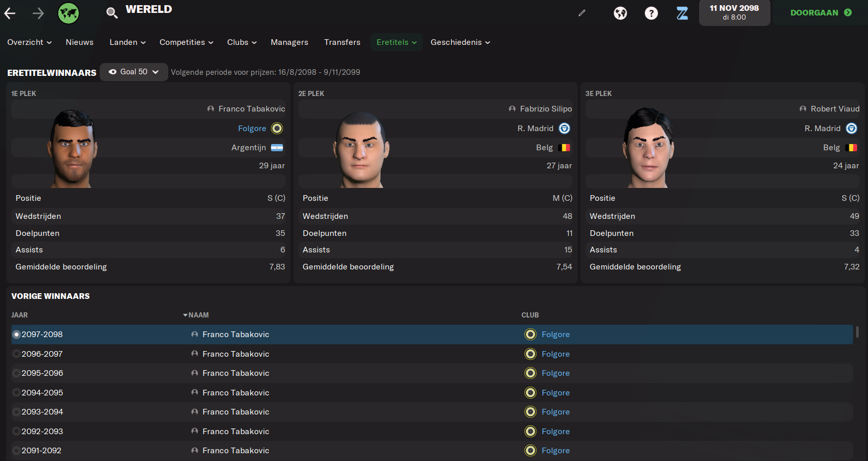The height and width of the screenshot is (461, 868).
Task: Click Folgore badge in 2093-2094 row
Action: [530, 412]
